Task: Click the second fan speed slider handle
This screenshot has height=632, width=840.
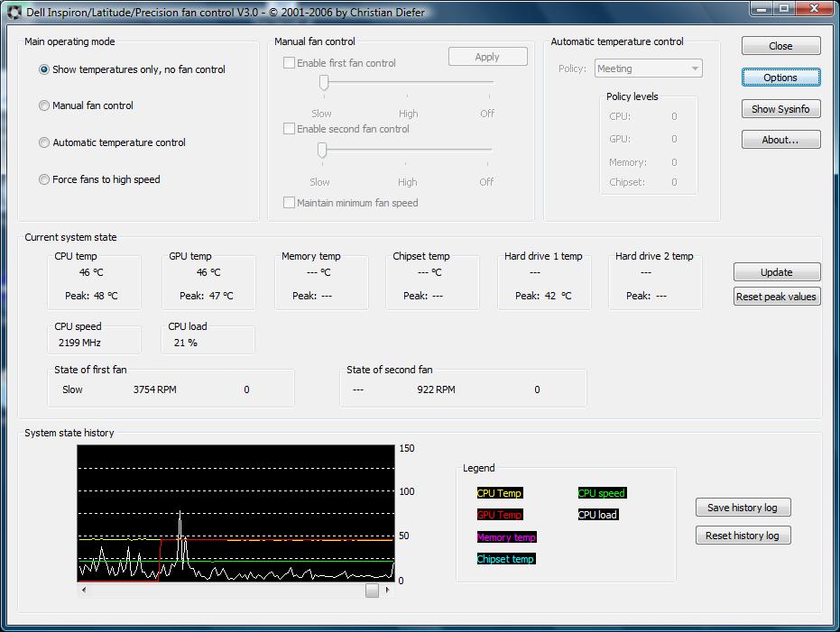Action: point(322,151)
